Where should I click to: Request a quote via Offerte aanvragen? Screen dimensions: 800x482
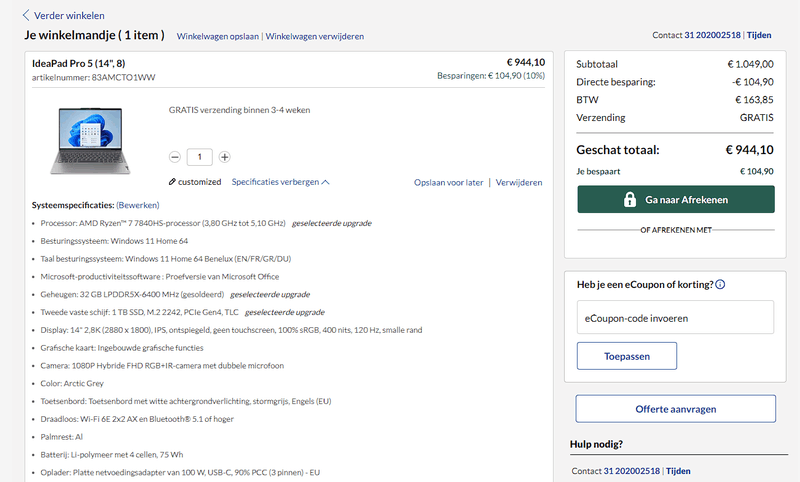[x=675, y=408]
